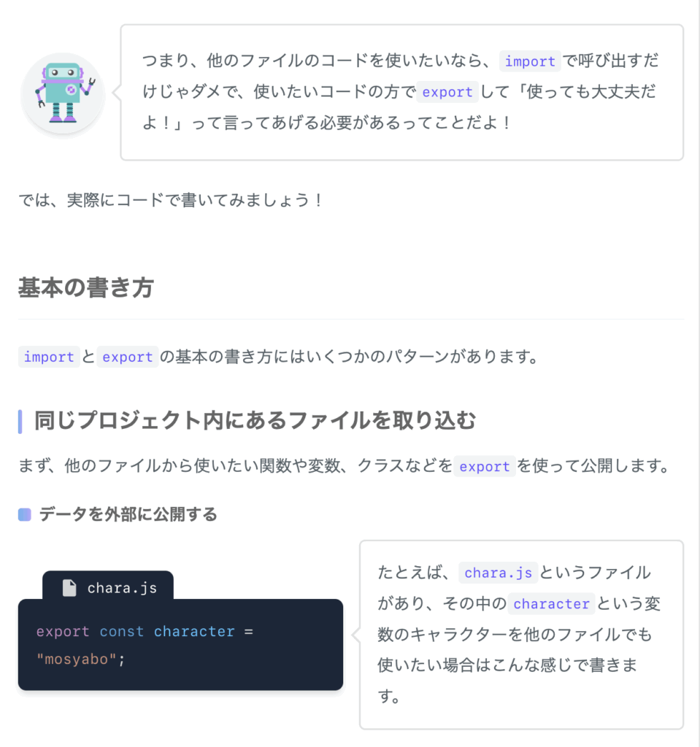Click the robot mascot avatar
The height and width of the screenshot is (747, 700).
tap(63, 94)
